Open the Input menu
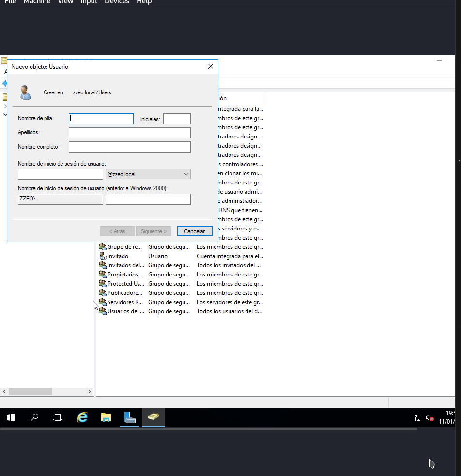 [89, 2]
